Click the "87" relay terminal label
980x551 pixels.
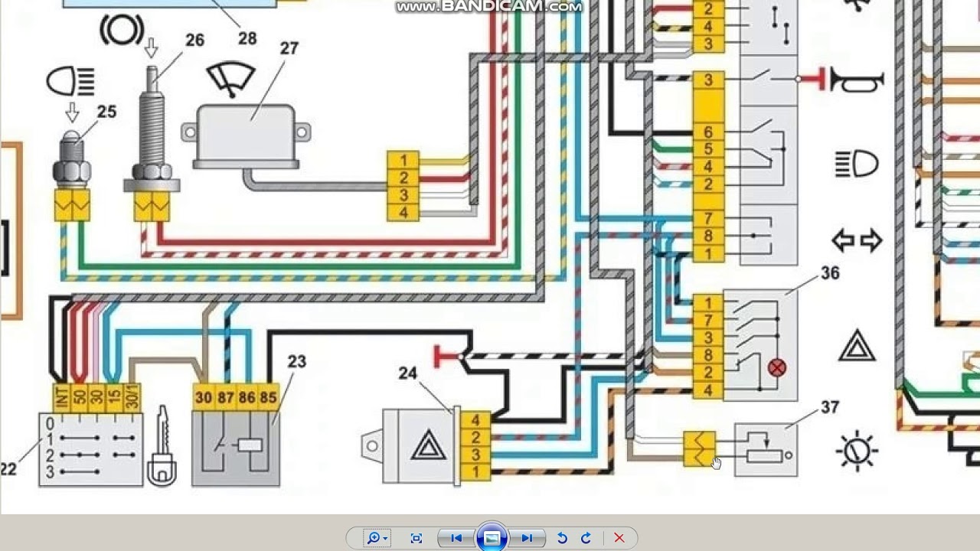pyautogui.click(x=224, y=398)
